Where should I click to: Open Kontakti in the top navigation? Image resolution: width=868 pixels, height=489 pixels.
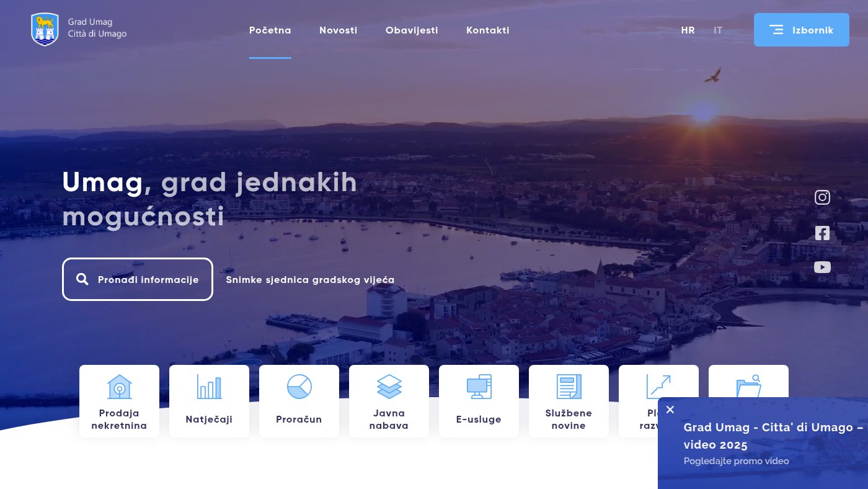[488, 30]
